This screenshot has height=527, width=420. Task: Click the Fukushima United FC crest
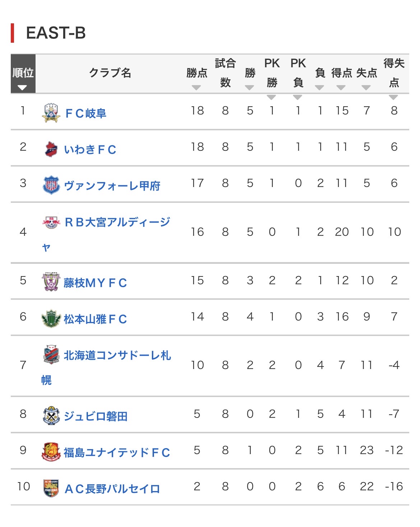pyautogui.click(x=51, y=452)
